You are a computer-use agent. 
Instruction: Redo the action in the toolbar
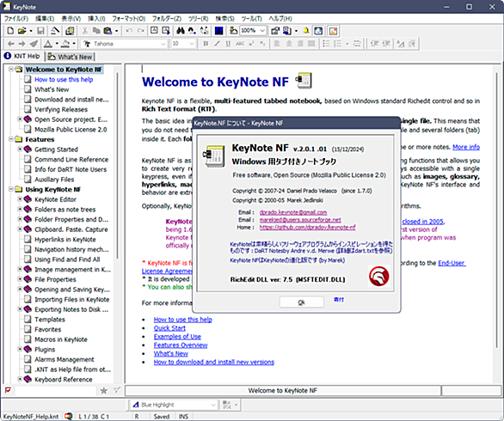(140, 31)
